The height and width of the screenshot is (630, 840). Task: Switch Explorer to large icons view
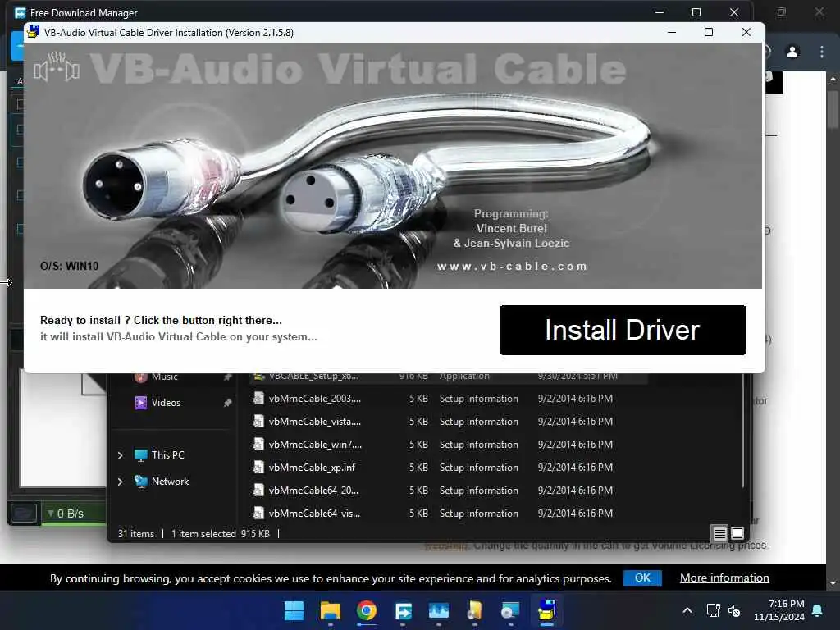pos(737,533)
